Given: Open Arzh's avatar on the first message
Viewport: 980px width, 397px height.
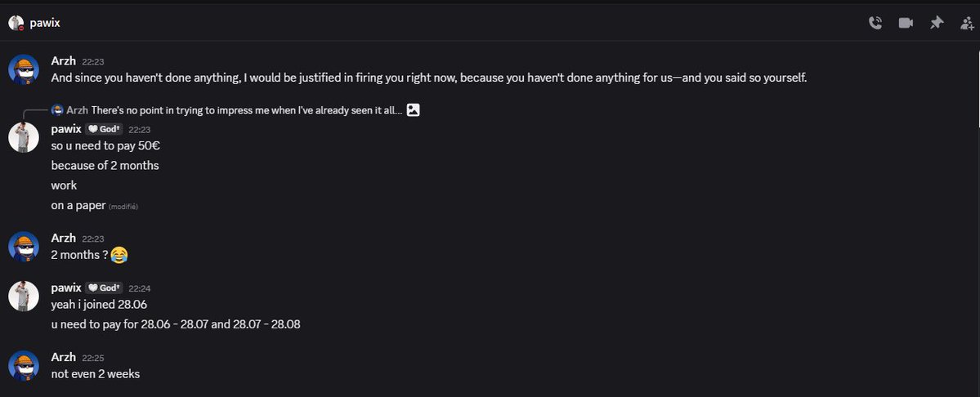Looking at the screenshot, I should click(24, 69).
